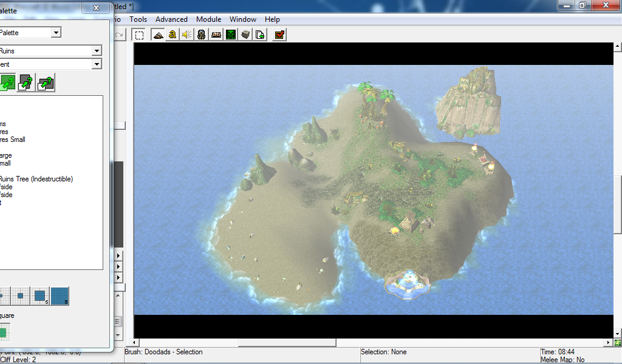Select the dashed-square Selection Brush tool
Image resolution: width=622 pixels, height=364 pixels.
(139, 35)
